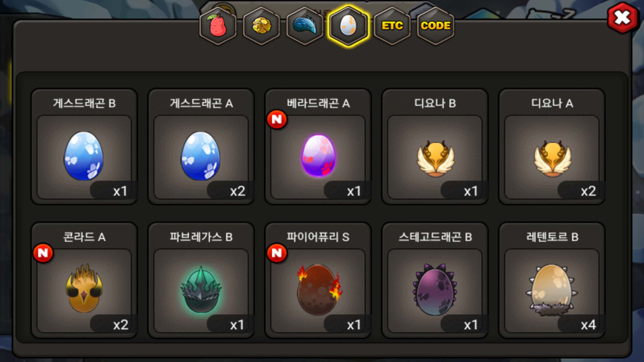644x362 pixels.
Task: Open the CODE tab
Action: click(x=435, y=26)
